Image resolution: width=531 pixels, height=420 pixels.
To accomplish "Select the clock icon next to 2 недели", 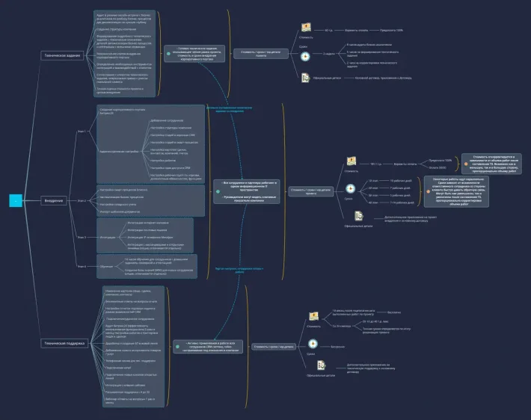I will pyautogui.click(x=305, y=57).
